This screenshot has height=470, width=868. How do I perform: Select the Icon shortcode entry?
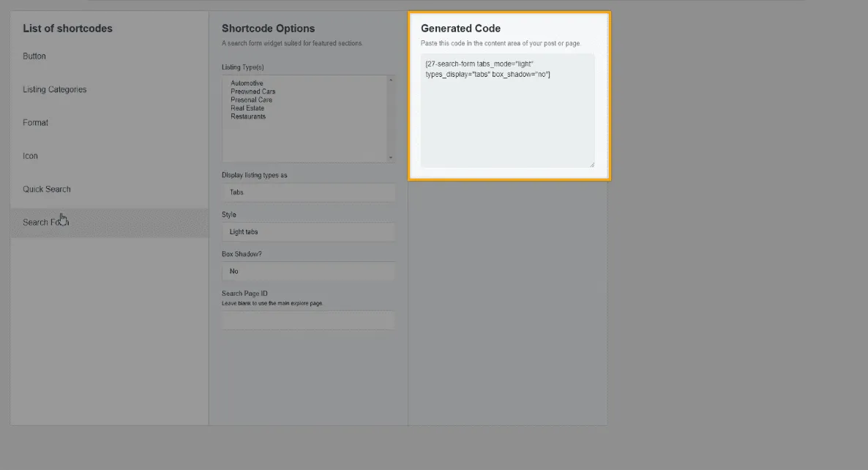pos(31,156)
